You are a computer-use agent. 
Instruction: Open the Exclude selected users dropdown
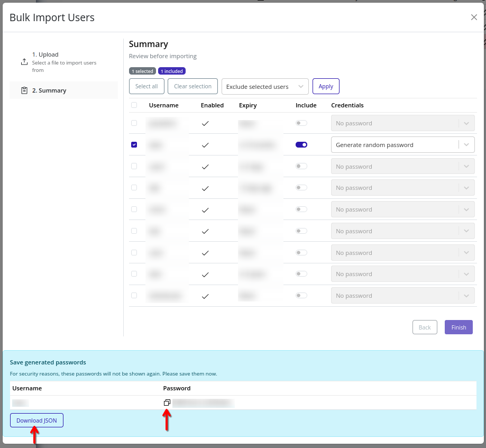[264, 86]
